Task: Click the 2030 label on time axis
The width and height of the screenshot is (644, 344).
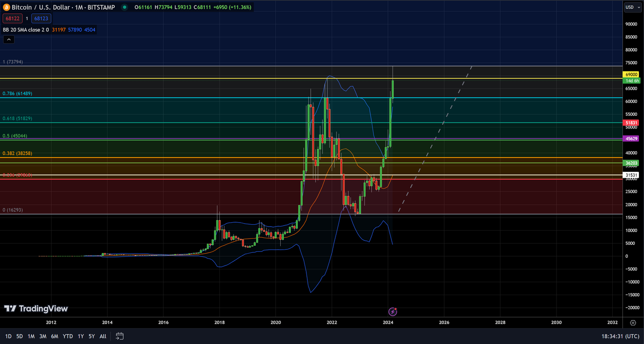Action: 556,322
